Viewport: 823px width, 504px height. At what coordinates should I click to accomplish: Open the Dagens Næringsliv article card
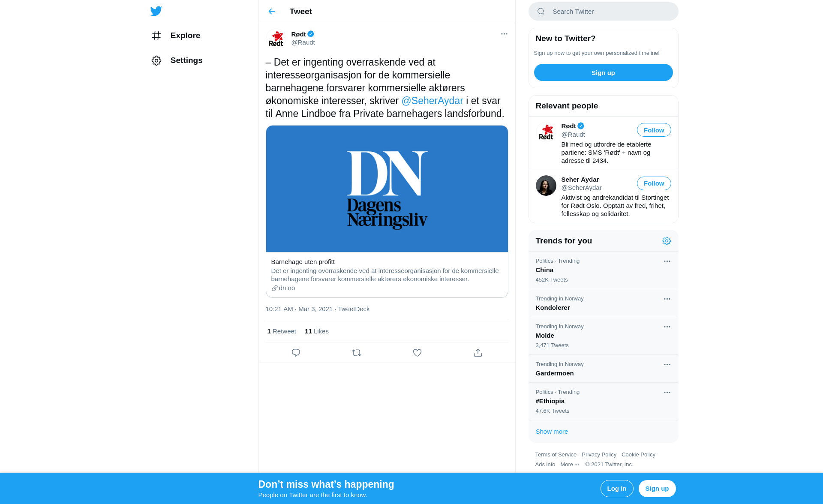click(x=387, y=211)
